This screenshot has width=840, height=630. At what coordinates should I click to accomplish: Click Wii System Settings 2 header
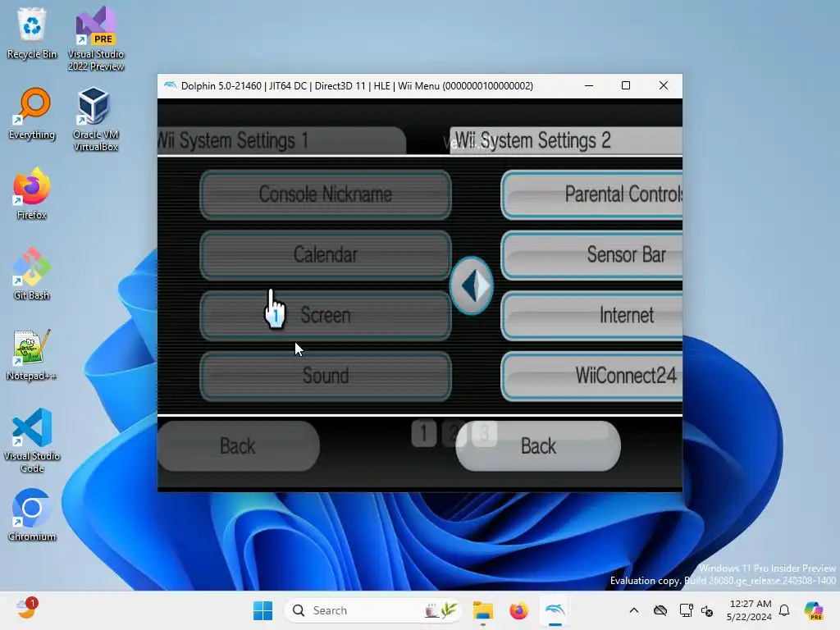[x=566, y=141]
